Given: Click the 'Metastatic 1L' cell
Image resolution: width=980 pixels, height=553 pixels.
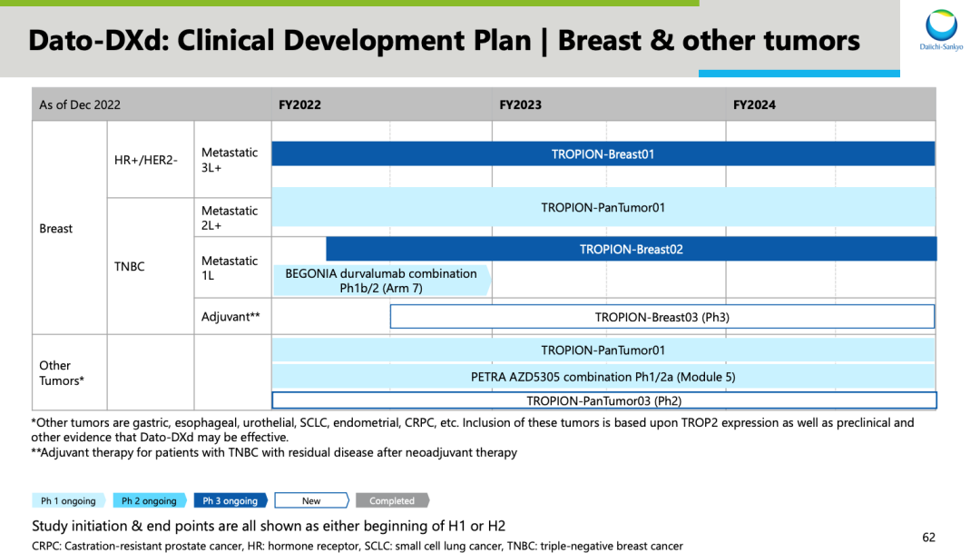Looking at the screenshot, I should pos(232,268).
